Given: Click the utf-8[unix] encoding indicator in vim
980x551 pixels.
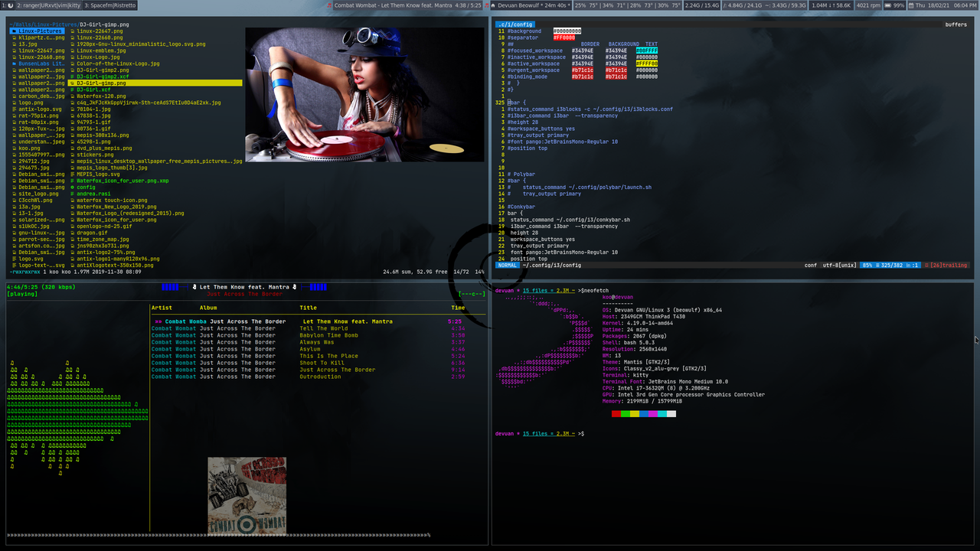Looking at the screenshot, I should point(838,265).
